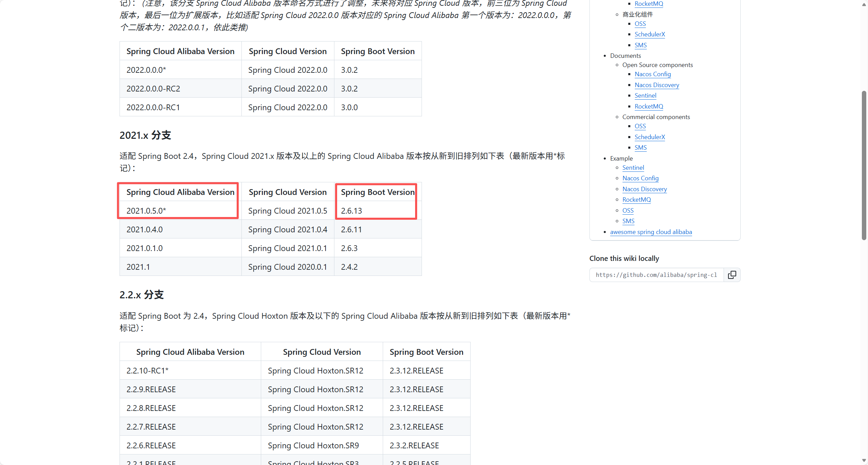Open SchedulerX link under 商业化组件
The image size is (868, 465).
pyautogui.click(x=649, y=34)
